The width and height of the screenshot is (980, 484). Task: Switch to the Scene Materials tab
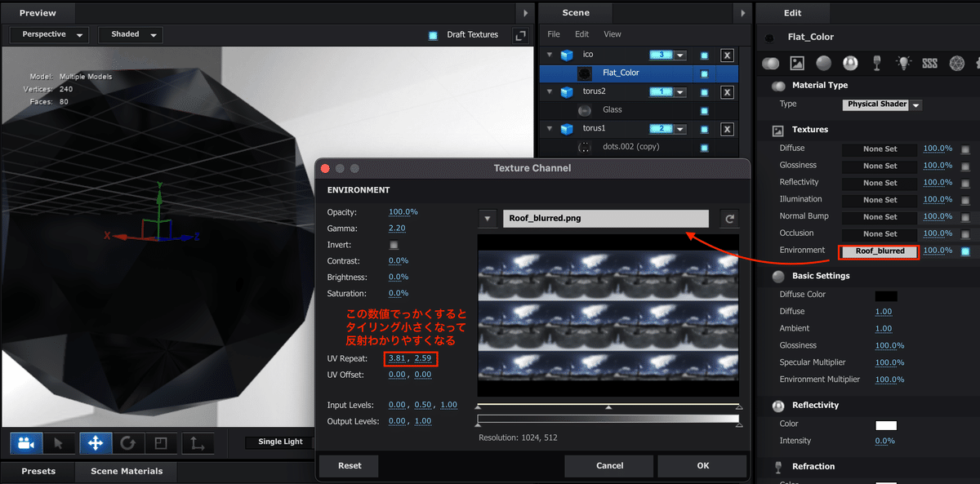[x=127, y=471]
